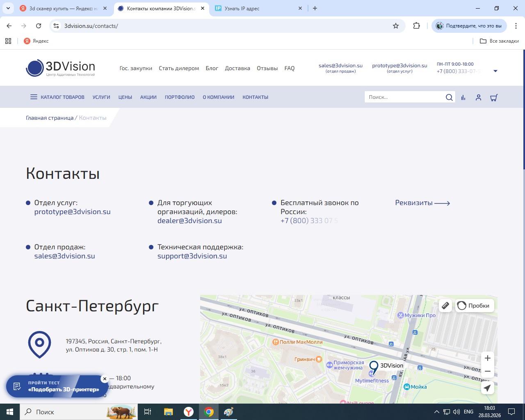Click the search magnifier icon

(449, 97)
